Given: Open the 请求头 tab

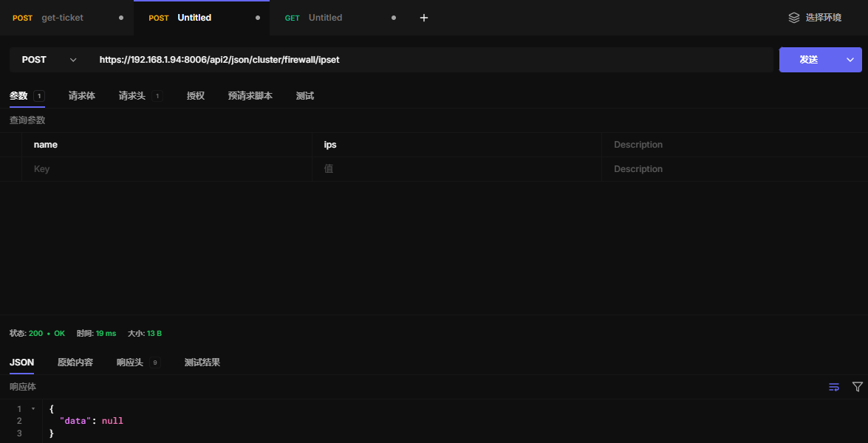Looking at the screenshot, I should tap(132, 96).
